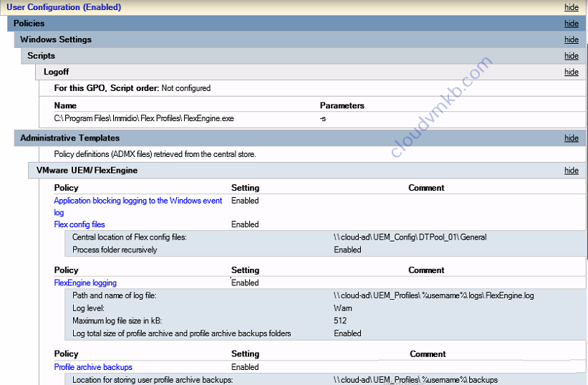The height and width of the screenshot is (385, 588).
Task: Click Enabled setting for Flex config files
Action: 245,224
